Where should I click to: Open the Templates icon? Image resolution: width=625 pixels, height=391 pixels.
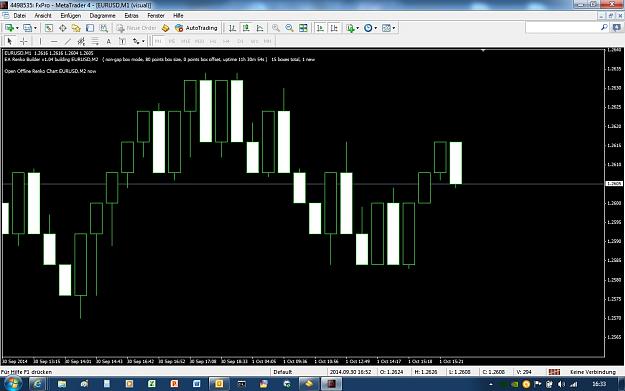point(386,28)
